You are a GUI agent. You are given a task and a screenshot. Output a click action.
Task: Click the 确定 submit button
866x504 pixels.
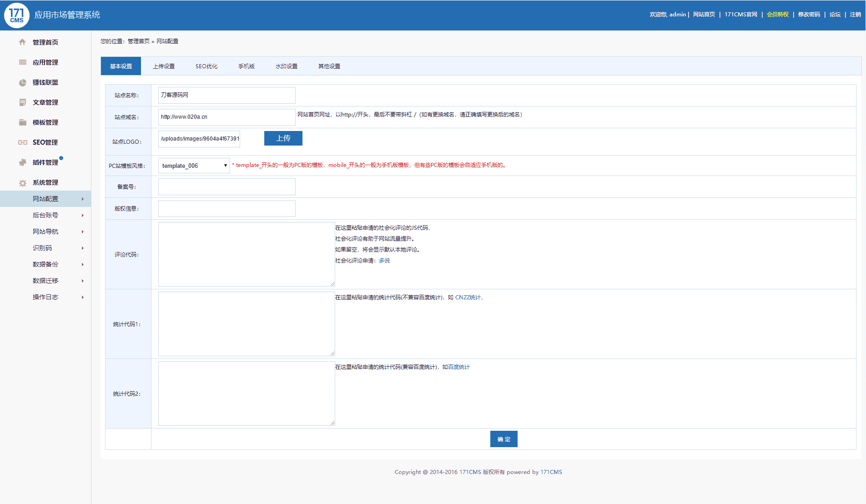(503, 439)
